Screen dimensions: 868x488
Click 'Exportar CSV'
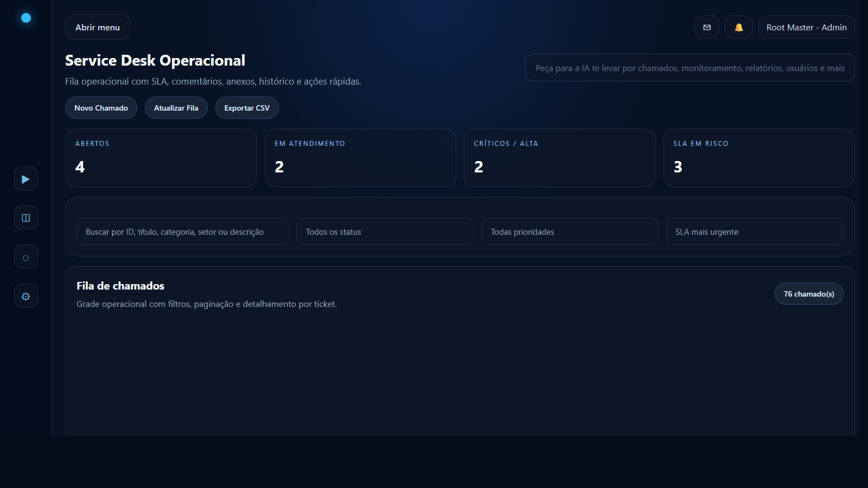247,107
